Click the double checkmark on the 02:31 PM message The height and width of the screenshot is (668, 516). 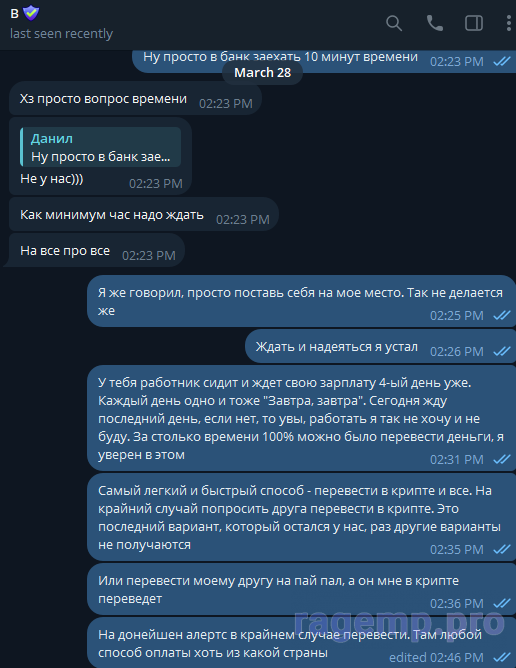[502, 459]
